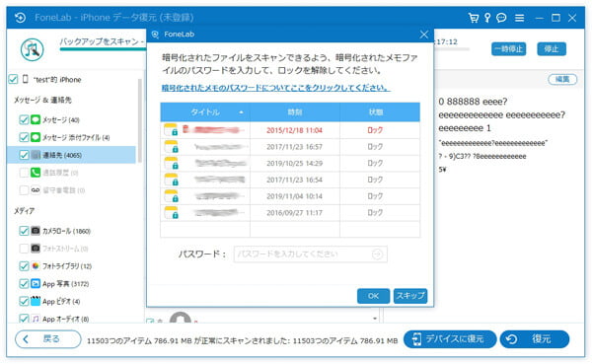Click the 復元 restore button
This screenshot has height=364, width=592.
[x=535, y=339]
